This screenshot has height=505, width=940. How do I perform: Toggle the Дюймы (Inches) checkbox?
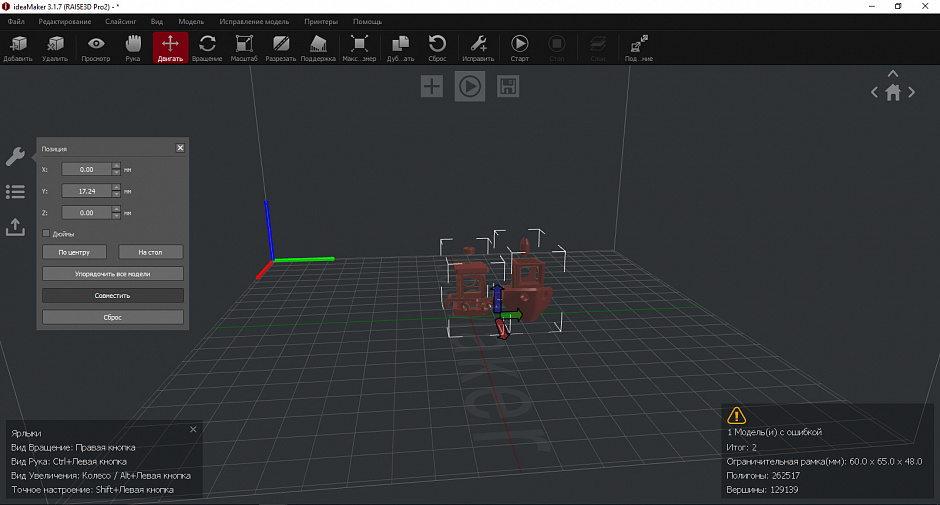pos(46,233)
